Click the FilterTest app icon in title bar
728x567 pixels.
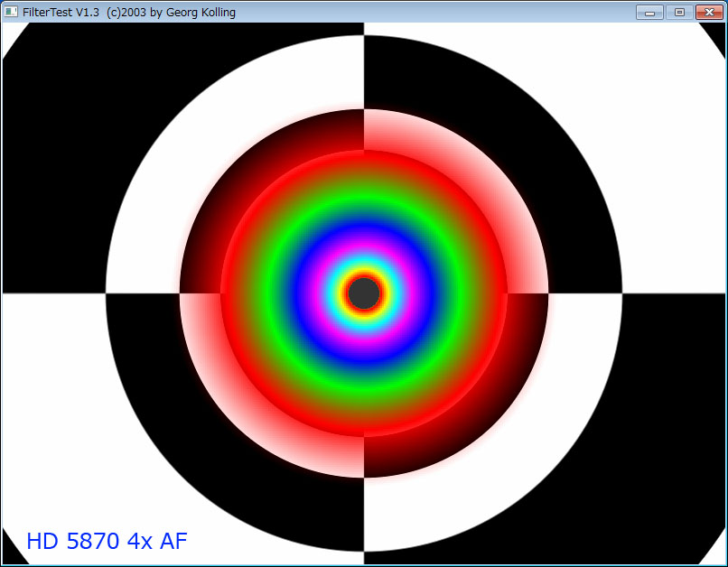pyautogui.click(x=11, y=12)
